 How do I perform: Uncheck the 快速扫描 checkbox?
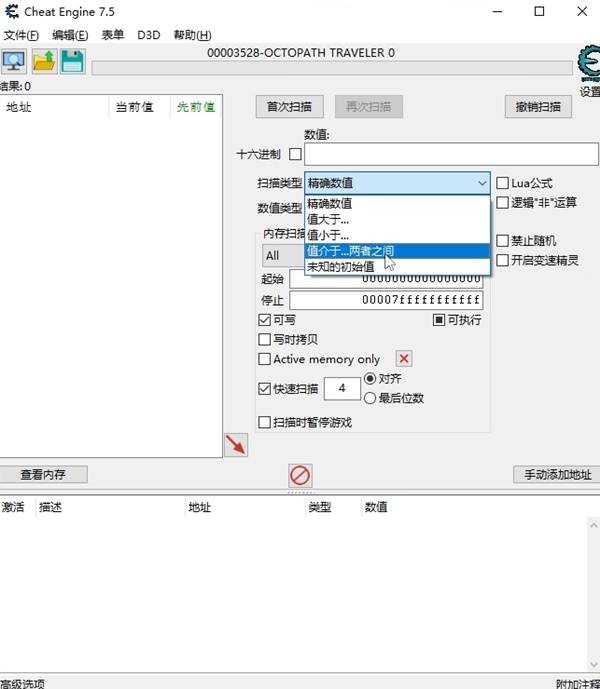(x=265, y=388)
